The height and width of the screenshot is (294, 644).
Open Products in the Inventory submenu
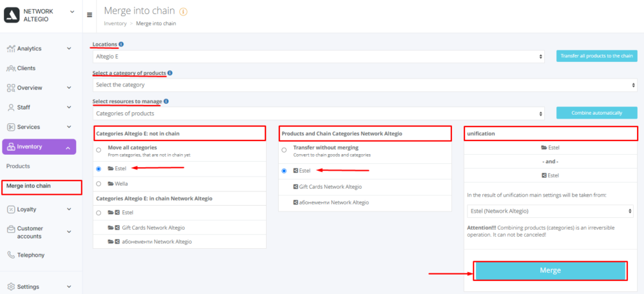click(18, 166)
